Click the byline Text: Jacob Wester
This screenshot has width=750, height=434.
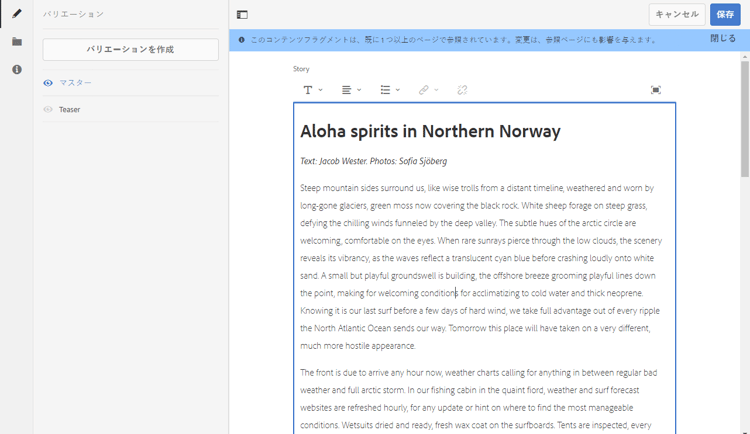[333, 161]
